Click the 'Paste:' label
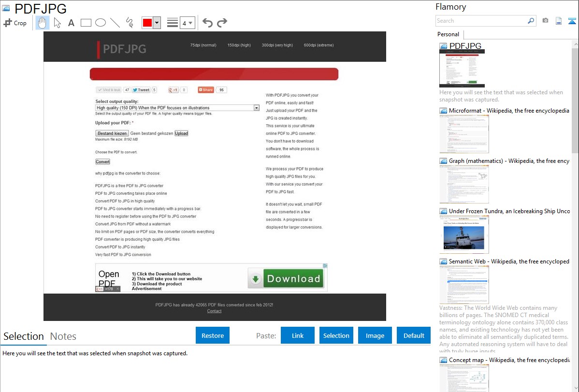The image size is (579, 392). 266,336
